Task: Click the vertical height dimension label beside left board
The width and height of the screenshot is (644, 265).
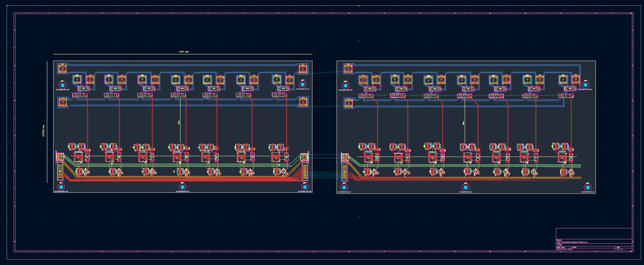Action: tap(43, 131)
